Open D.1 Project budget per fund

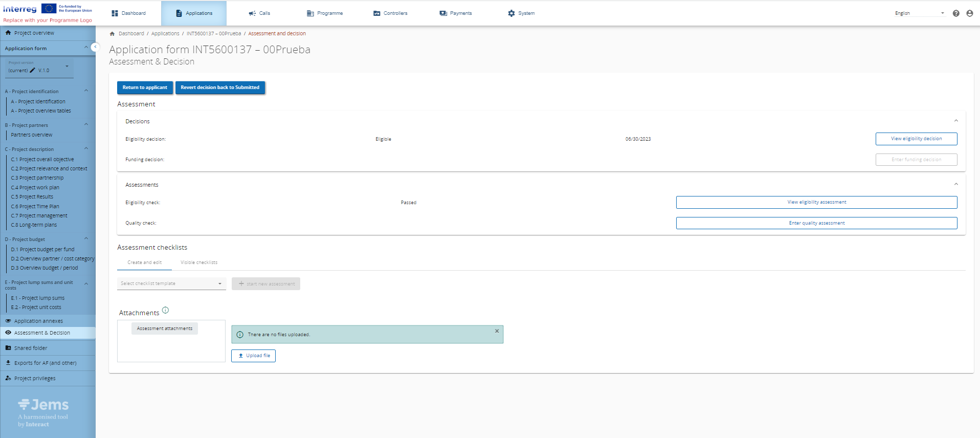click(x=43, y=249)
